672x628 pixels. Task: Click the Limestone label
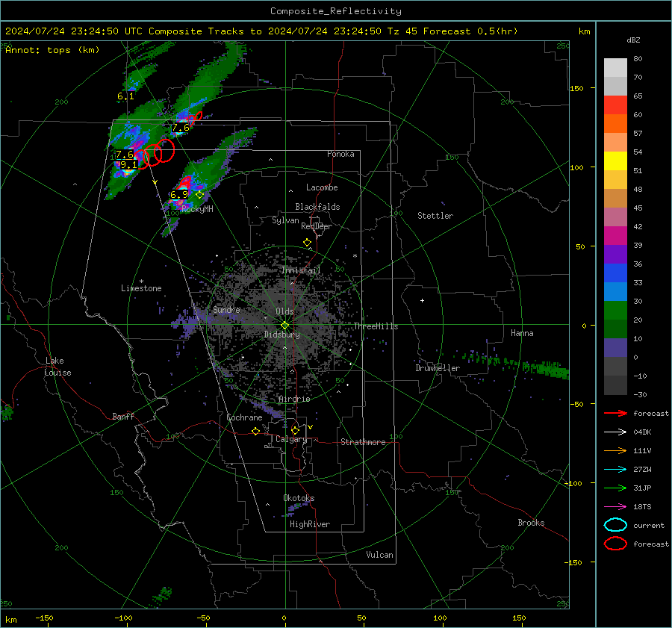click(141, 288)
